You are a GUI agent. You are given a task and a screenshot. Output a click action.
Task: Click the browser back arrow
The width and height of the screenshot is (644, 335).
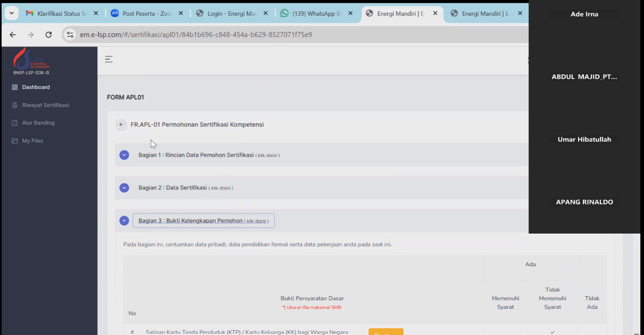point(13,35)
